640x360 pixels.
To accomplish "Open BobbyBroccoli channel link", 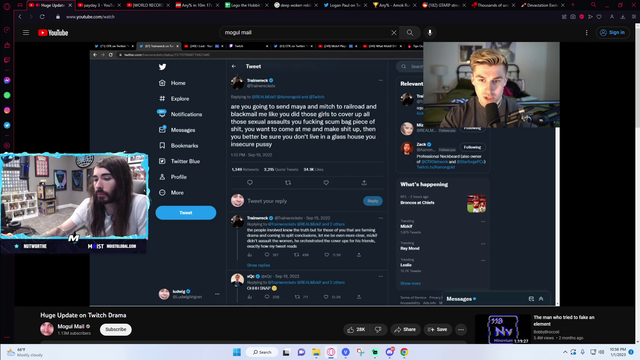I will click(546, 332).
